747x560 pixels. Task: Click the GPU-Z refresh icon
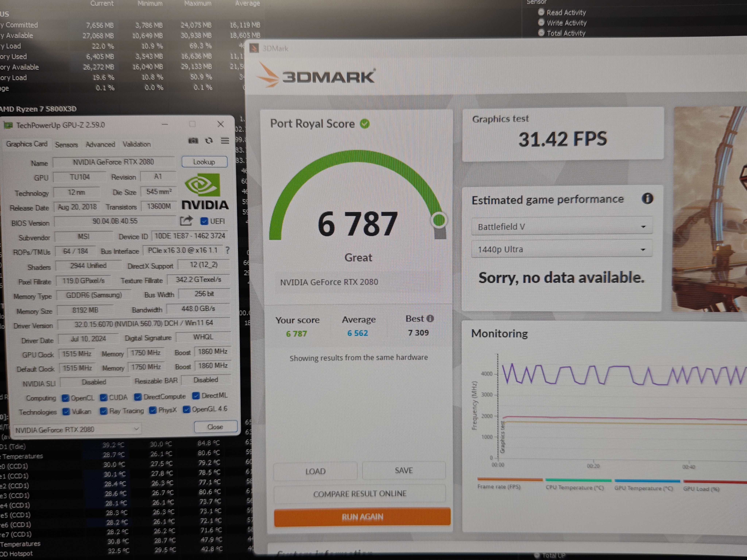point(209,140)
